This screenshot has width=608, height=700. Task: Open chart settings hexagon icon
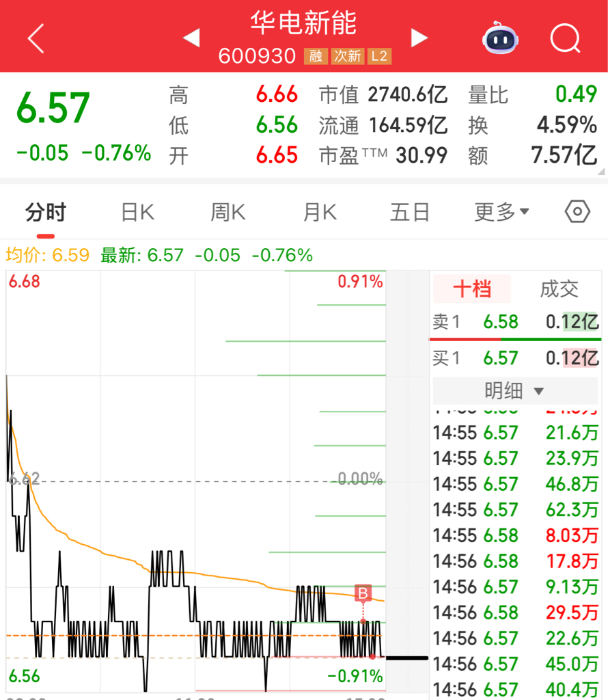(x=577, y=212)
